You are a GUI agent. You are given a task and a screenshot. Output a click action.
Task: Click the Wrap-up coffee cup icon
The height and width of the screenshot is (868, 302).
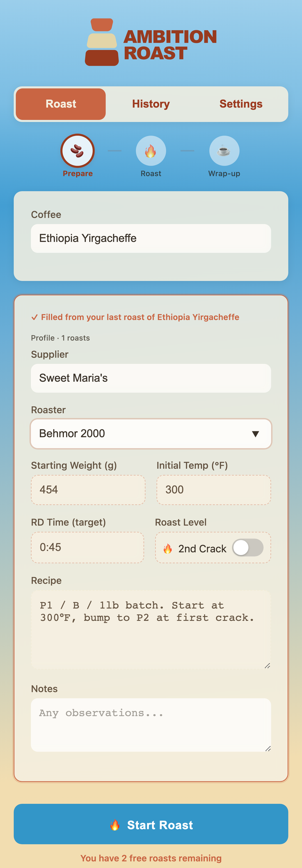coord(224,150)
